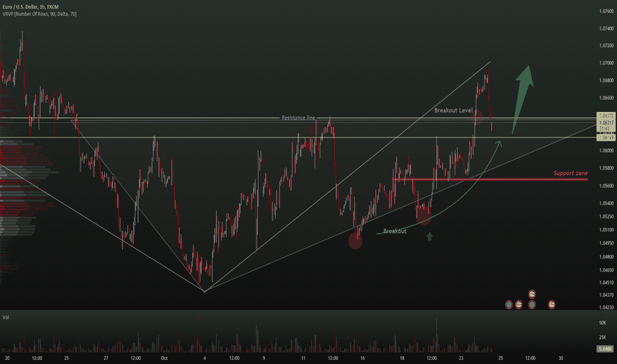This screenshot has height=364, width=617.
Task: Click price axis label 1.05400
Action: tap(606, 203)
